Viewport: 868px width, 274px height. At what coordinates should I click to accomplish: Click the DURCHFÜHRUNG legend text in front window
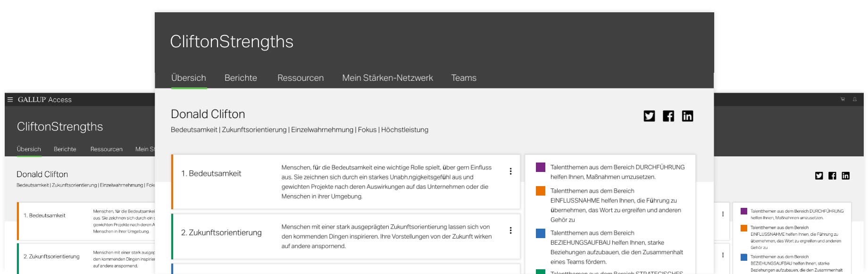(618, 172)
